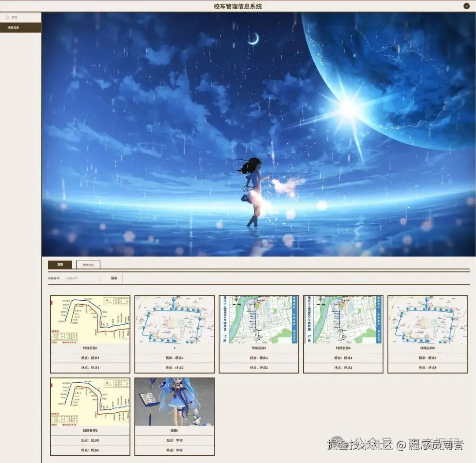Switch to the 首页 tab below the banner
476x463 pixels.
(x=60, y=265)
